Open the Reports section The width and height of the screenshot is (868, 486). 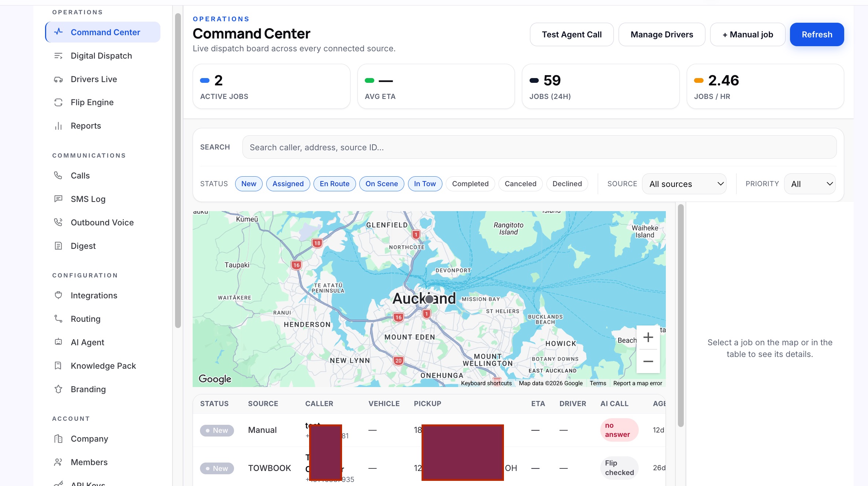coord(103,126)
